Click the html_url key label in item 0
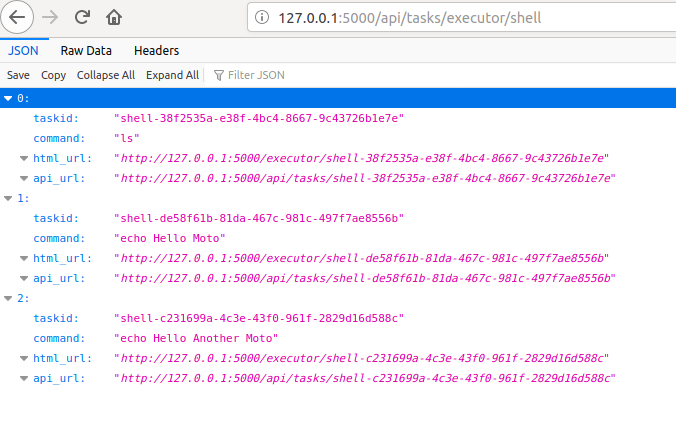The width and height of the screenshot is (676, 430). tap(63, 158)
